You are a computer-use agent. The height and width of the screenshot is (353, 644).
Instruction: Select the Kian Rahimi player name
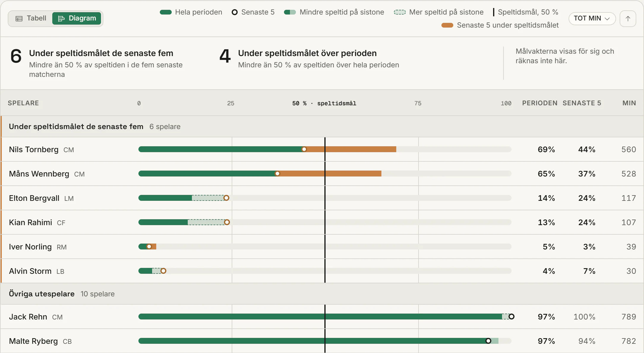(x=31, y=222)
